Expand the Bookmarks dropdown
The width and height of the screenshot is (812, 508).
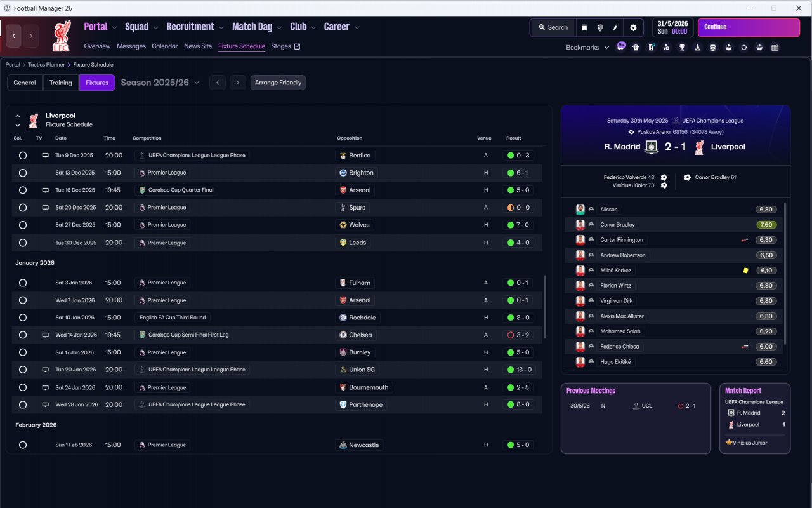587,47
